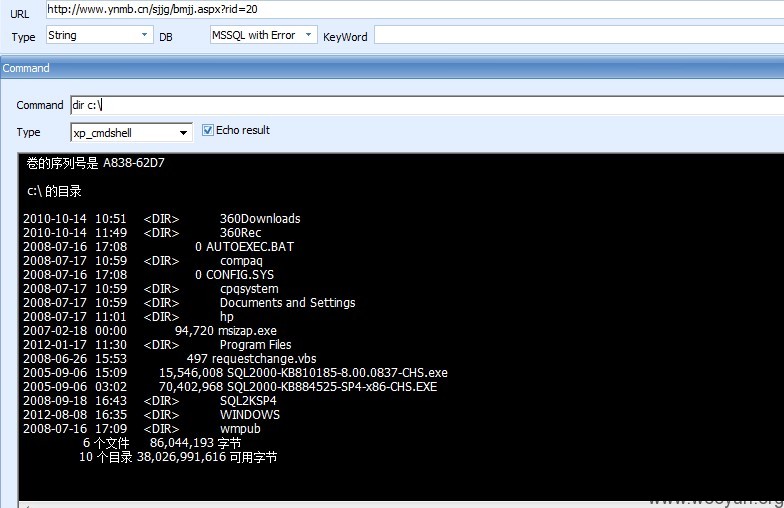Click the CONFIG.SYS file row

[x=148, y=274]
